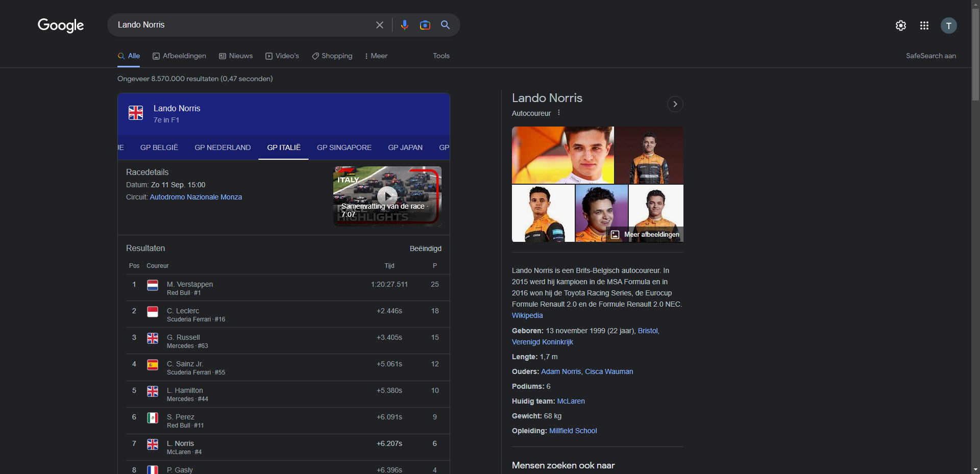
Task: Open Google Lens image search
Action: point(425,25)
